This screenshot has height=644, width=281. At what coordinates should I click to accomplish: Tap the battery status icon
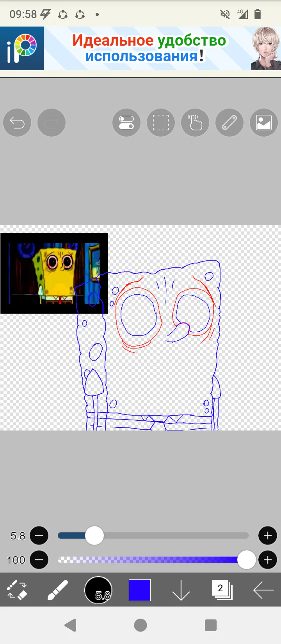[258, 14]
